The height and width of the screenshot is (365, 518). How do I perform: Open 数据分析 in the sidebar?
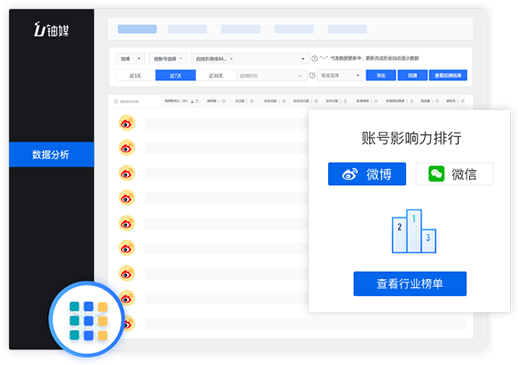pos(51,154)
